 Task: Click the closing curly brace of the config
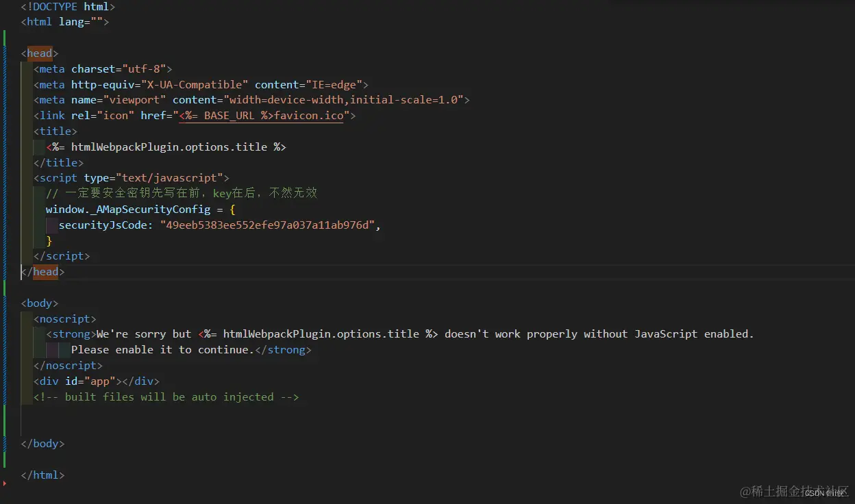click(49, 241)
